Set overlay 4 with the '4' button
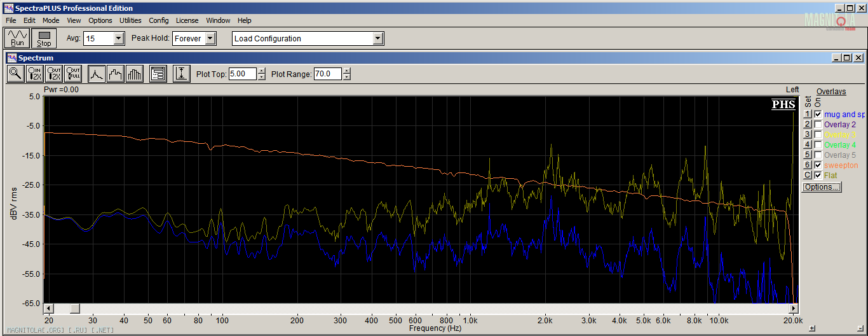 pyautogui.click(x=807, y=145)
